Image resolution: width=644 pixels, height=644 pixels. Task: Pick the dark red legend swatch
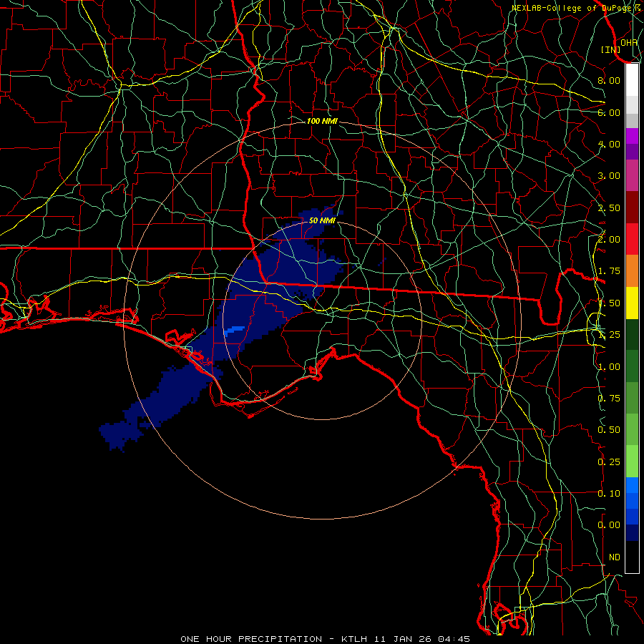(632, 208)
